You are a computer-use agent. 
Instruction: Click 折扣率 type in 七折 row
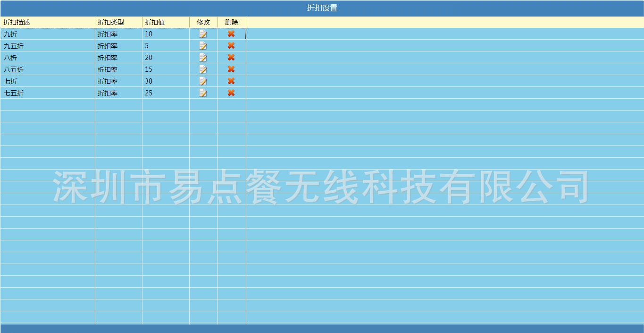pos(118,81)
